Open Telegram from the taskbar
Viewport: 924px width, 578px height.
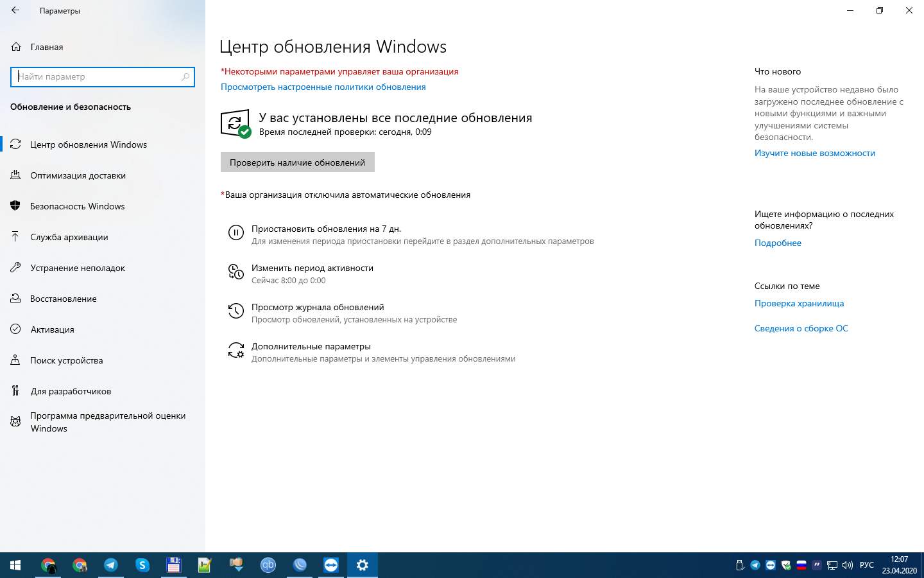click(111, 565)
